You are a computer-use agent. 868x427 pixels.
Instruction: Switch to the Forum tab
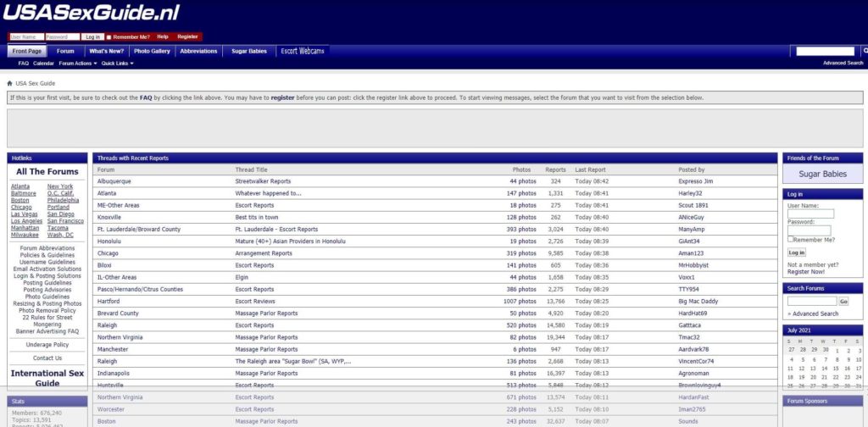65,52
